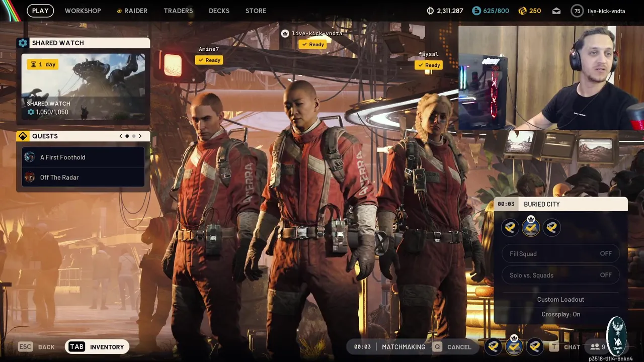Click the A First Foothold trader portrait icon
The image size is (644, 362).
pyautogui.click(x=30, y=157)
